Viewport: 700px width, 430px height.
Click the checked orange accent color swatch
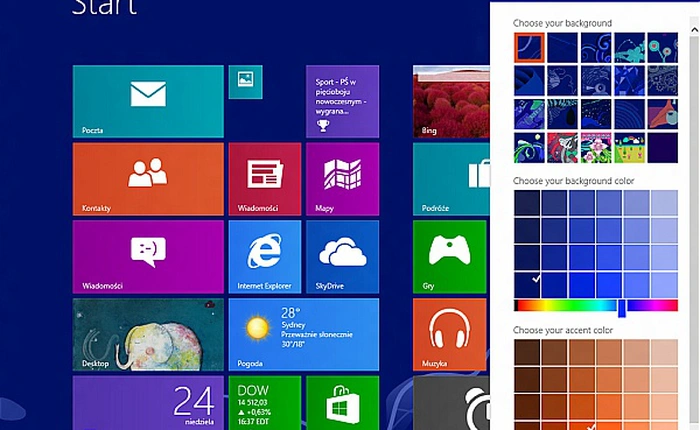click(582, 426)
